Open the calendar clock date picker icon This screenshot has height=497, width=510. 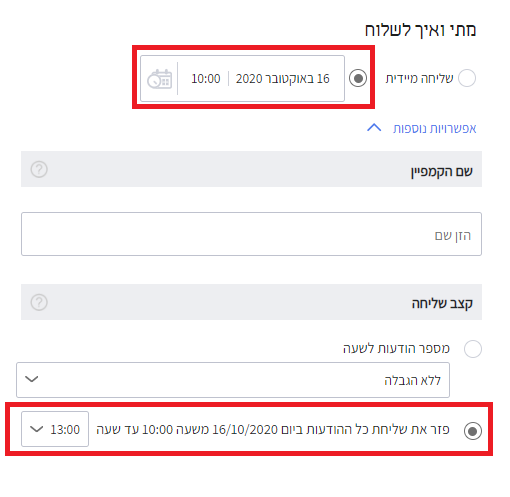(x=160, y=79)
